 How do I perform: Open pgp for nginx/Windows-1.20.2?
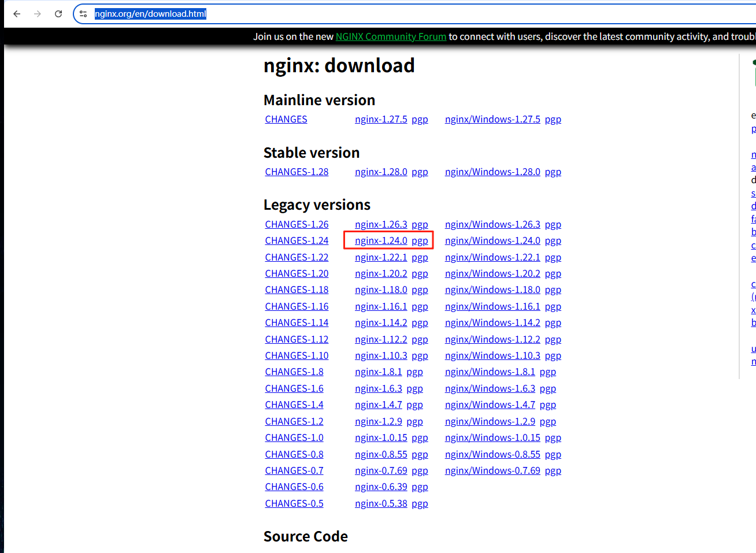pyautogui.click(x=553, y=274)
